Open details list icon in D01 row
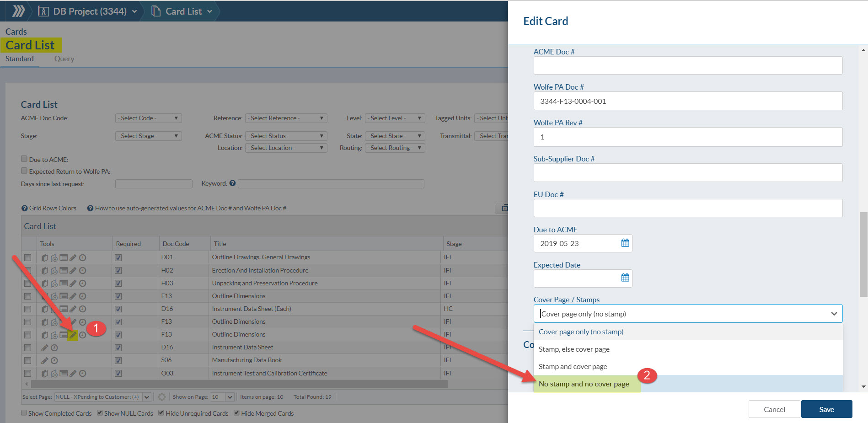 64,257
